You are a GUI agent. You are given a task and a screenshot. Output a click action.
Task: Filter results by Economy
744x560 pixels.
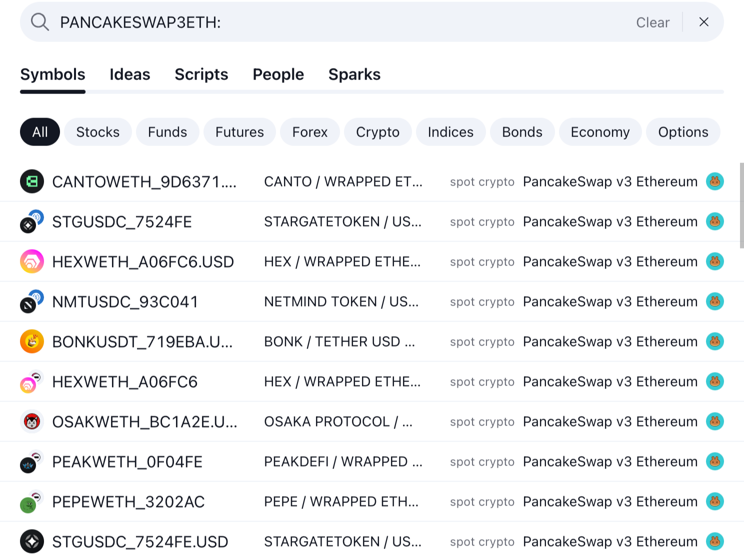coord(600,132)
